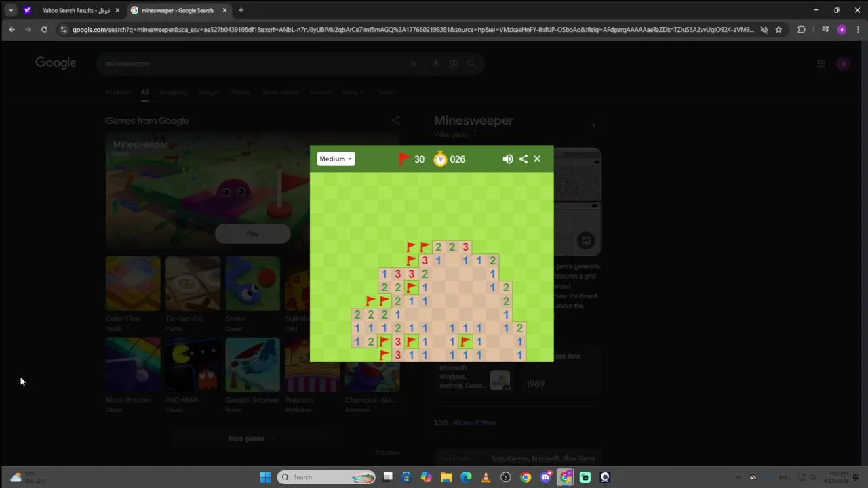Click the red 3 ending the 2 2 3 row
868x488 pixels.
(x=465, y=247)
